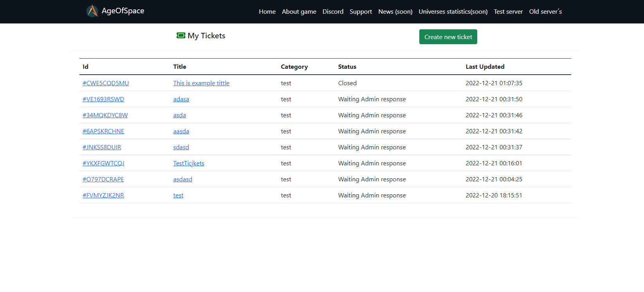Click ticket ID #VE1693RSWD

click(103, 99)
